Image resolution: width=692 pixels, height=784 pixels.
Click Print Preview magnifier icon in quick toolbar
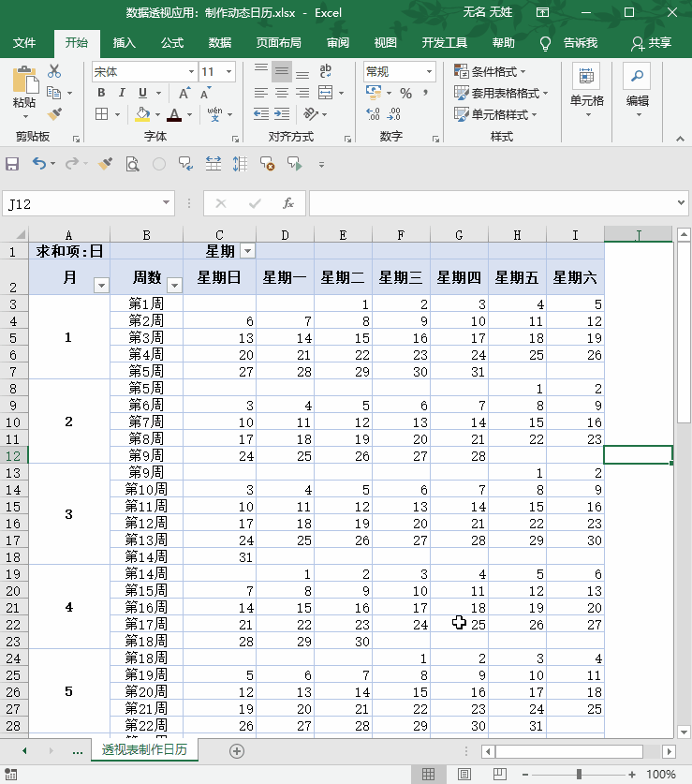(x=132, y=164)
